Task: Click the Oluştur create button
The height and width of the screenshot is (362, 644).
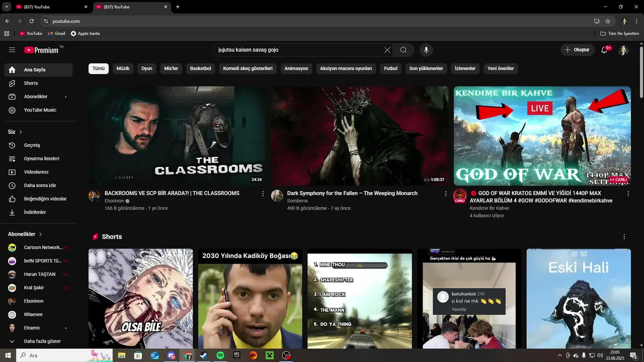Action: tap(577, 50)
